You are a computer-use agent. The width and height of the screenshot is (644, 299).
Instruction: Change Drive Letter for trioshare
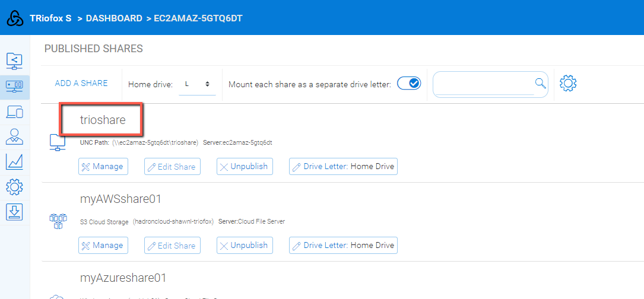pos(343,166)
